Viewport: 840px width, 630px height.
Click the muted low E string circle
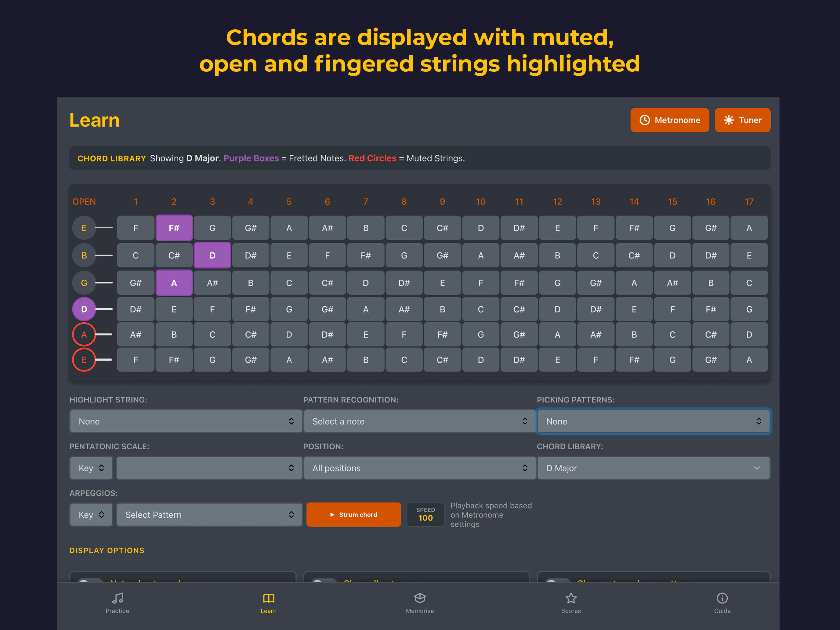pyautogui.click(x=84, y=360)
